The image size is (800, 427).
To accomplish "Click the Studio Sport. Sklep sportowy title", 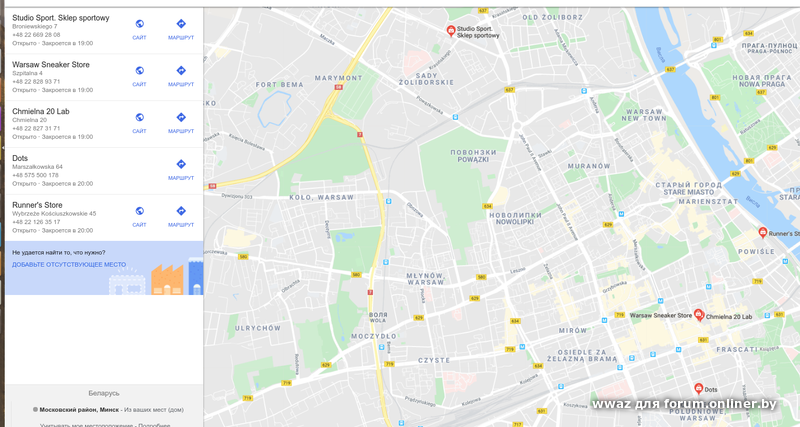I will click(x=61, y=18).
